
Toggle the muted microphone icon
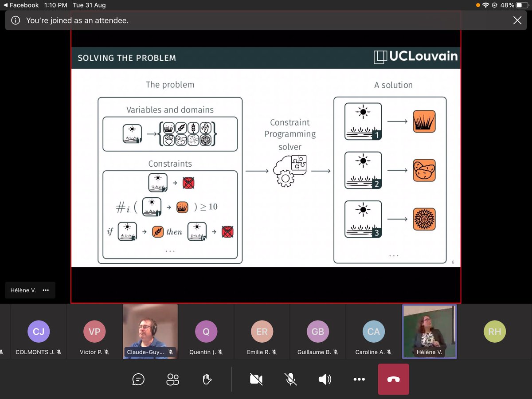point(290,379)
